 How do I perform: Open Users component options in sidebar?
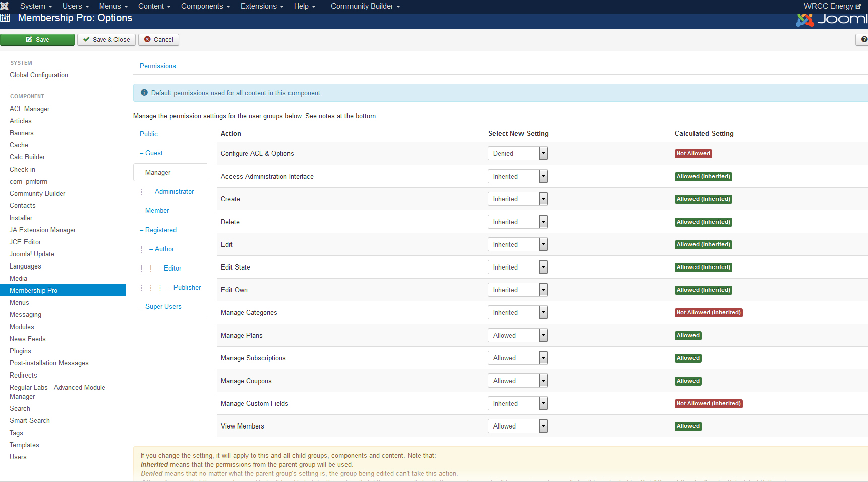18,457
